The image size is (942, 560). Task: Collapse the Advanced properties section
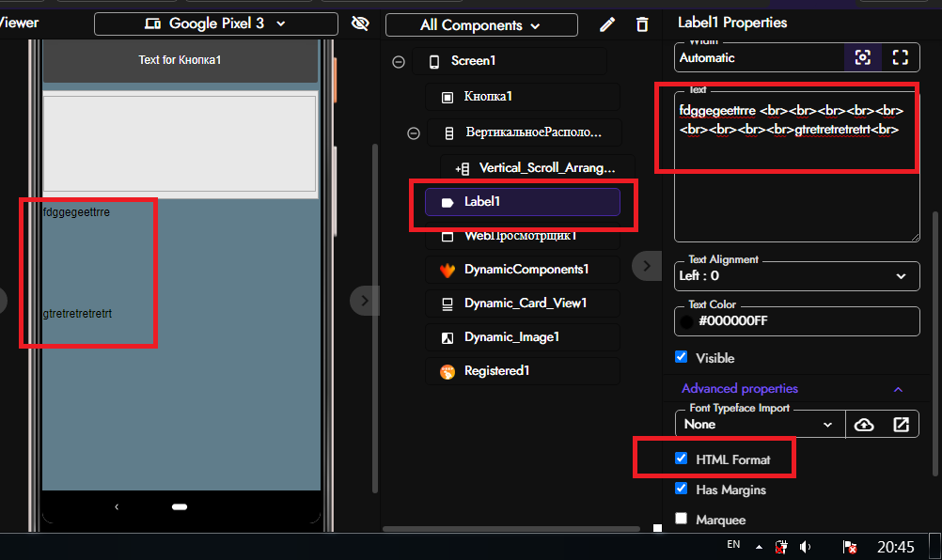[x=898, y=390]
